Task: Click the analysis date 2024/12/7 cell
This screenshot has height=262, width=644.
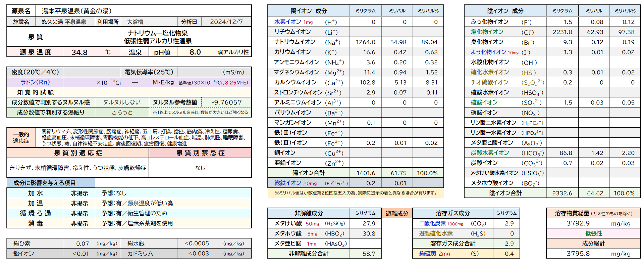Action: click(226, 22)
